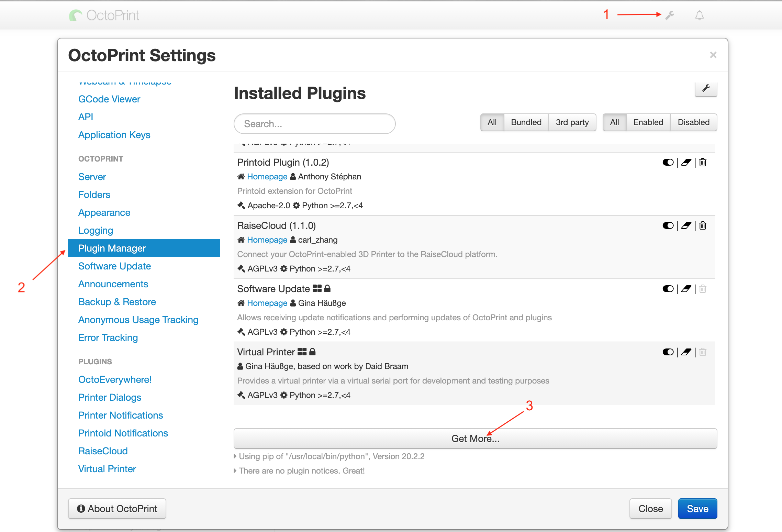This screenshot has height=532, width=782.
Task: Click gear icon in RaiseCloud Python row
Action: click(x=284, y=269)
